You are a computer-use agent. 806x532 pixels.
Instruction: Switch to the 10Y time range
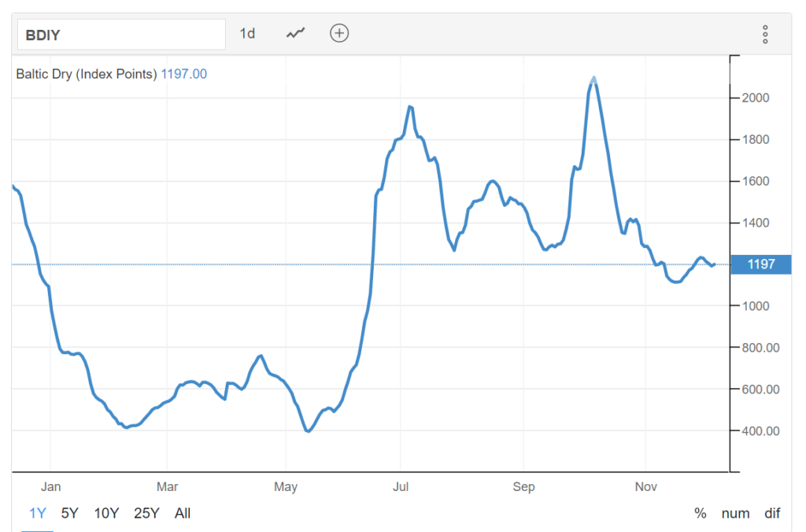tap(106, 513)
